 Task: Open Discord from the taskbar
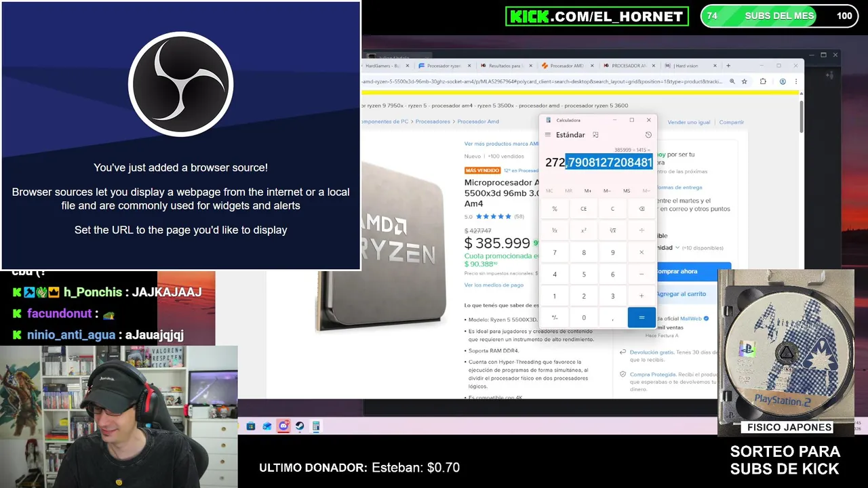click(x=283, y=426)
